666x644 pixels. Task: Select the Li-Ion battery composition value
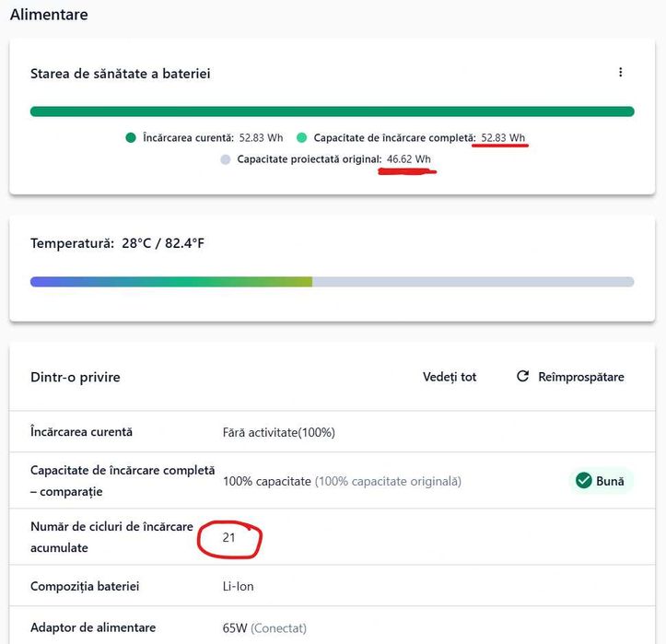pyautogui.click(x=238, y=586)
